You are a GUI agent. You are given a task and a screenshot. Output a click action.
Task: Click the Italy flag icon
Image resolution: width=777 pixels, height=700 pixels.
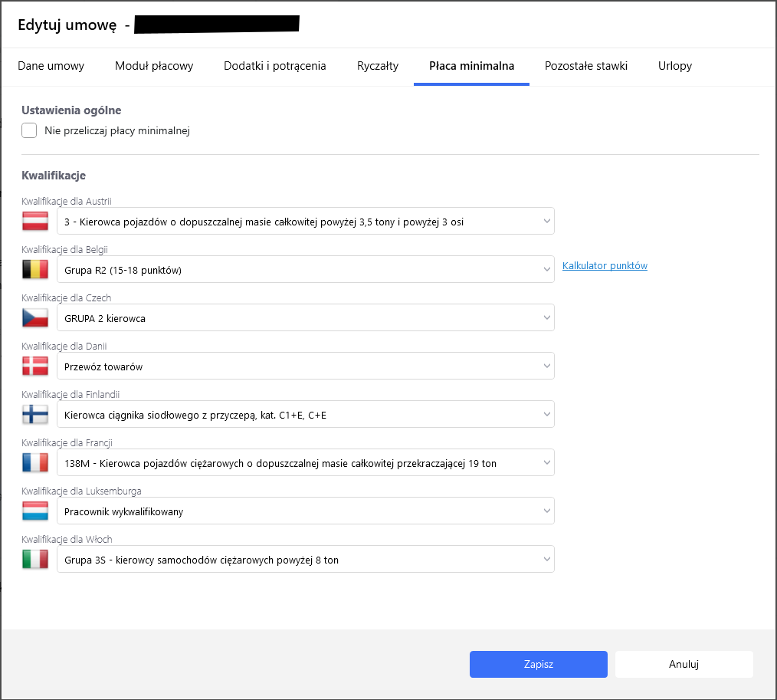click(x=35, y=560)
